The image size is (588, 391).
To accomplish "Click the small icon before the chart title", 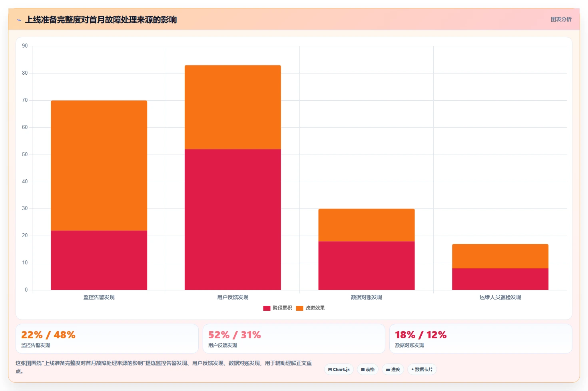I will tap(19, 20).
